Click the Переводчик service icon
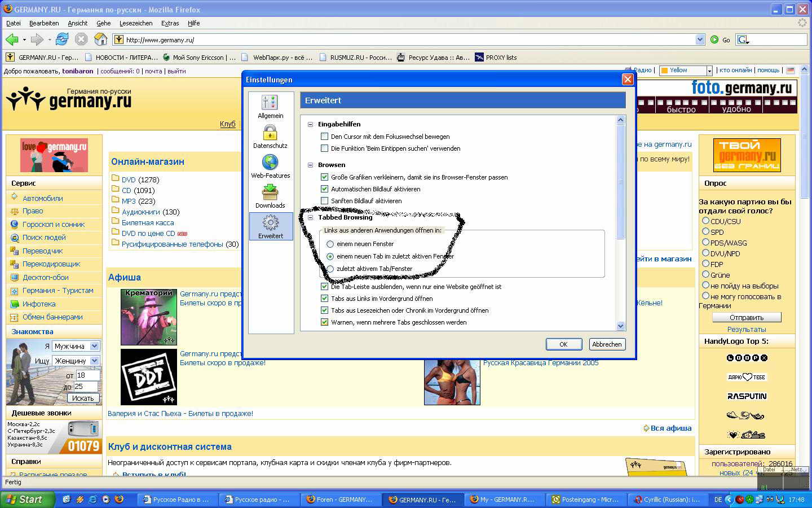 tap(14, 251)
